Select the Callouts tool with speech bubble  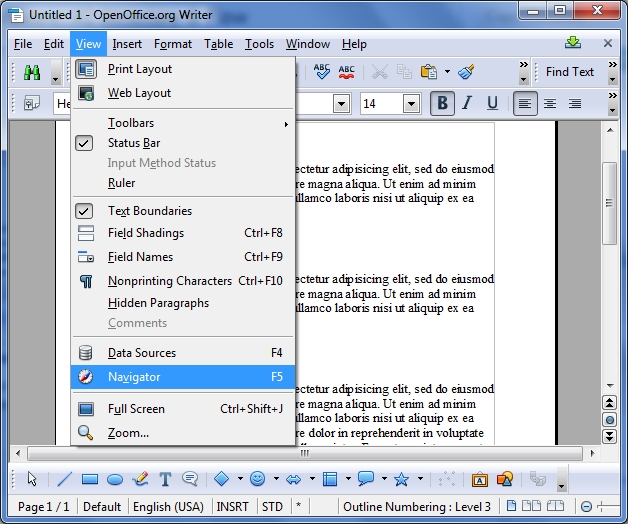pyautogui.click(x=190, y=478)
